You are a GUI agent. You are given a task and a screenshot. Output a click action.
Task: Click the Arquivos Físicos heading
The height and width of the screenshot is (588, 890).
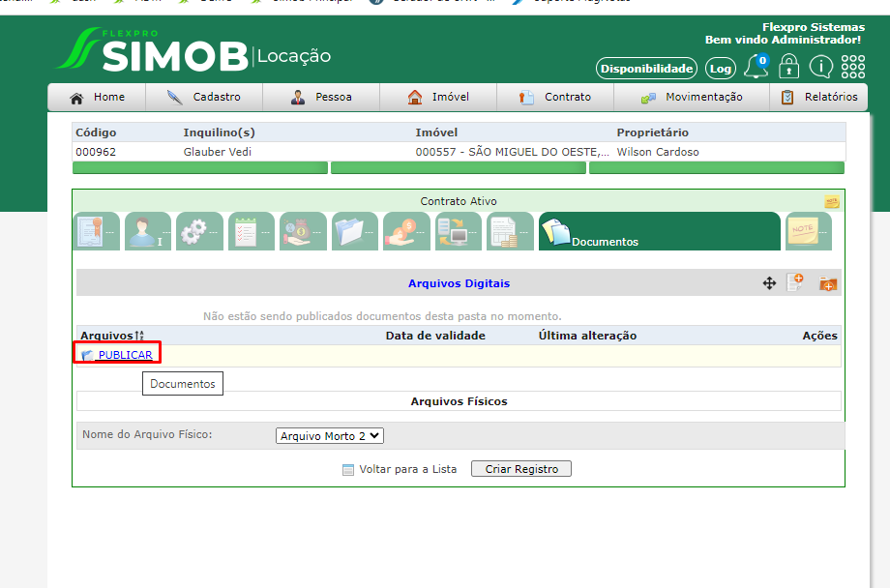[460, 401]
